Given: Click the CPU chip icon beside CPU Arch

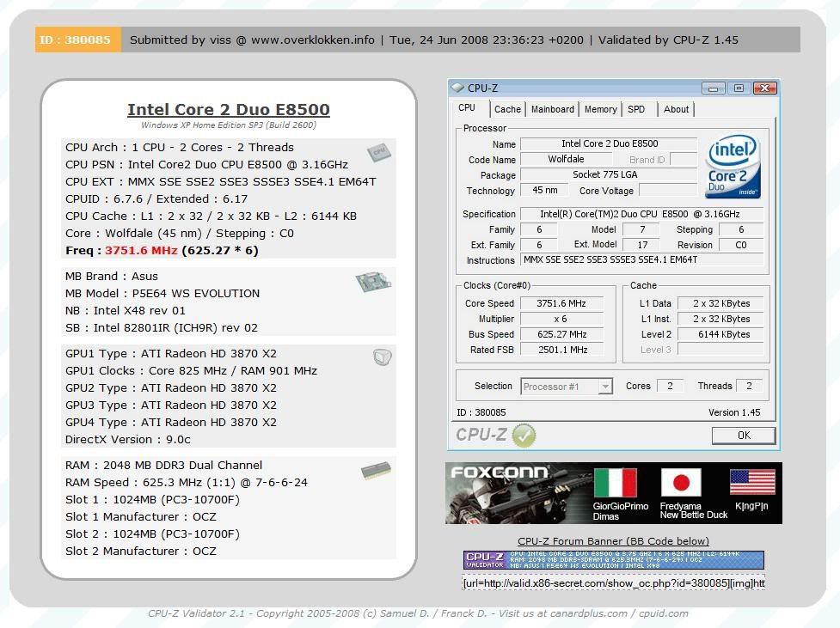Looking at the screenshot, I should pos(379,152).
